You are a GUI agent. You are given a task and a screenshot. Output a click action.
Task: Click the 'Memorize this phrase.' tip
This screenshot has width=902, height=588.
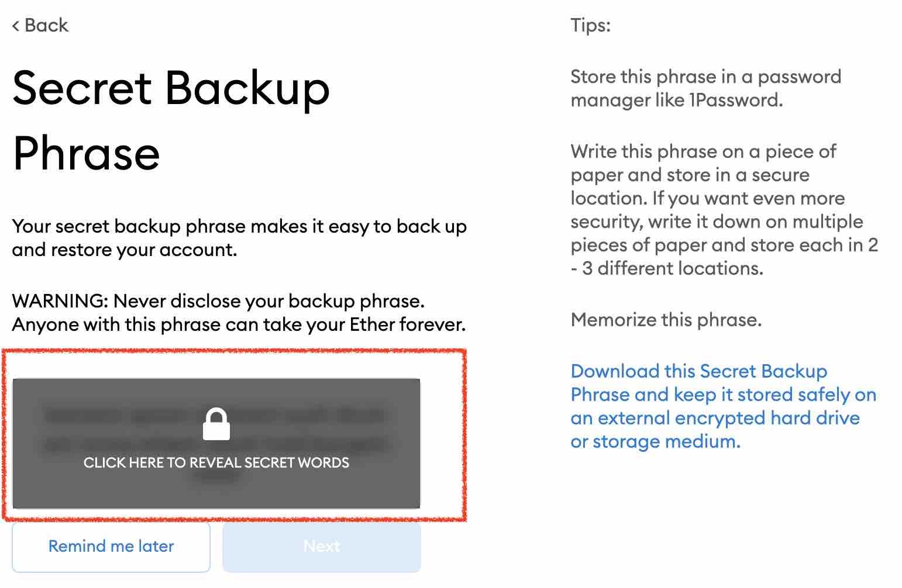666,320
